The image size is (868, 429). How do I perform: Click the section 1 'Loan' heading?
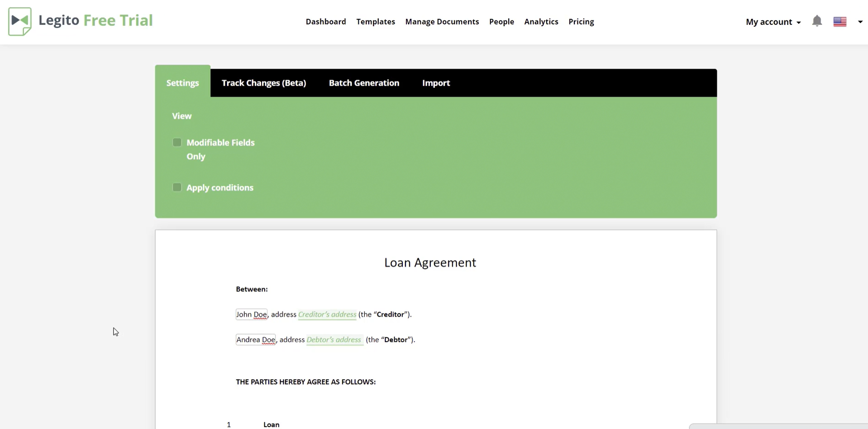point(272,424)
